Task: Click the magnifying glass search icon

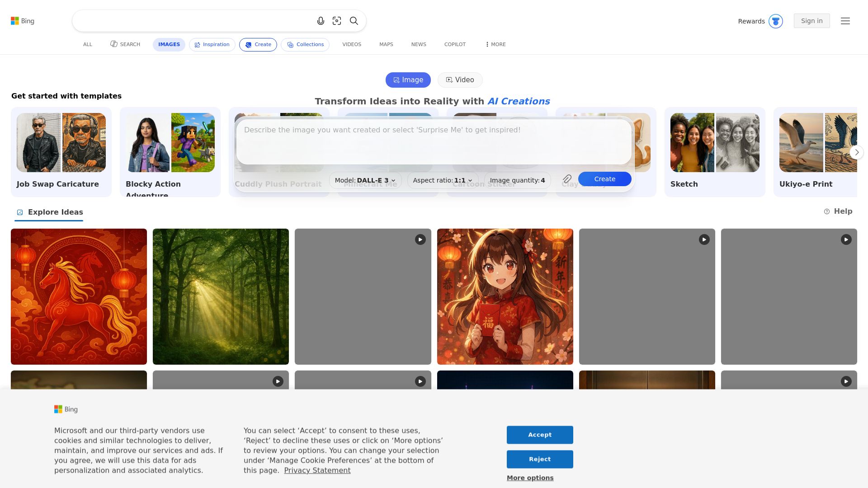Action: (354, 21)
